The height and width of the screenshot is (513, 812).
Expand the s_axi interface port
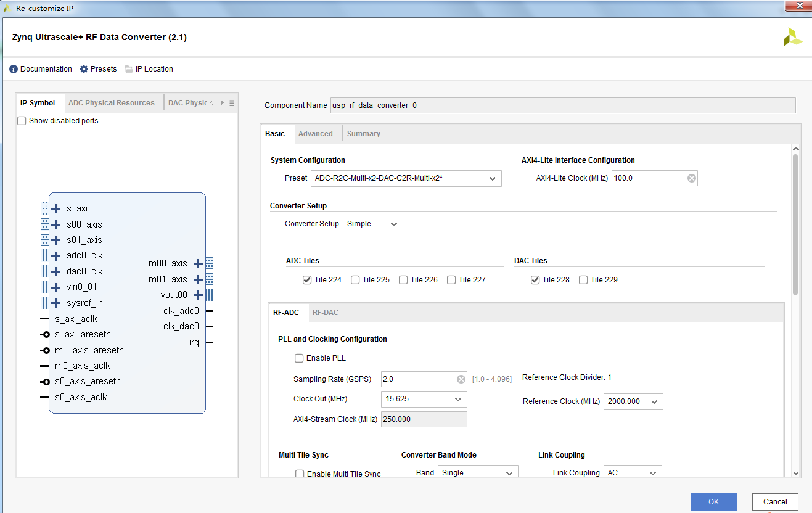(x=57, y=208)
